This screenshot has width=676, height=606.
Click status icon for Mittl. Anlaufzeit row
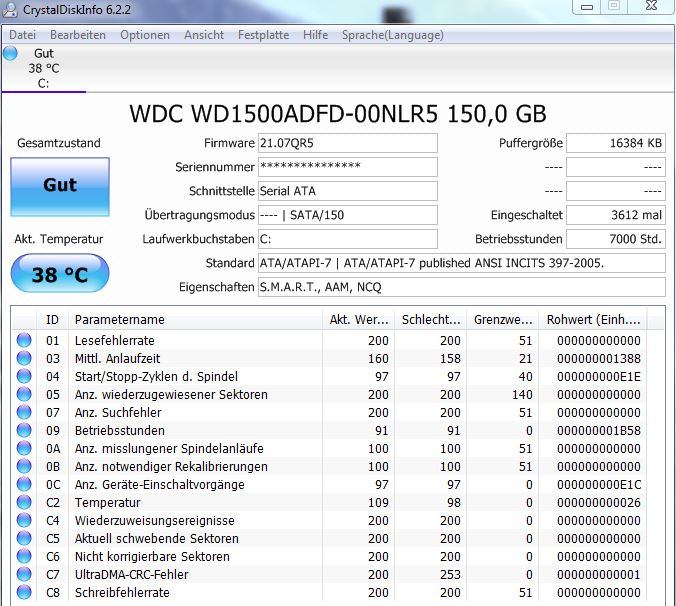tap(24, 358)
